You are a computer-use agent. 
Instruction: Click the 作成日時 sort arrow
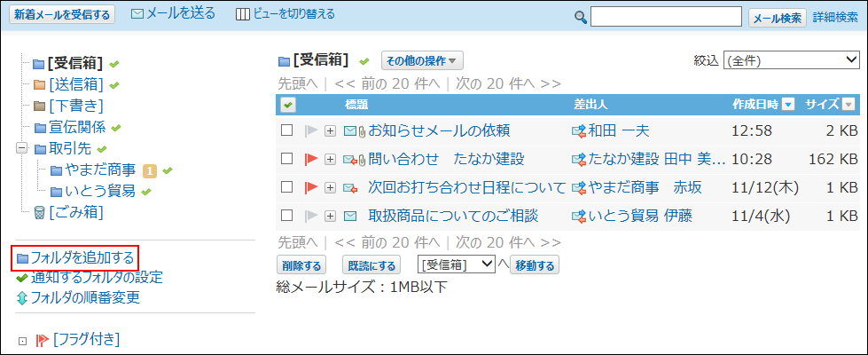pyautogui.click(x=790, y=104)
